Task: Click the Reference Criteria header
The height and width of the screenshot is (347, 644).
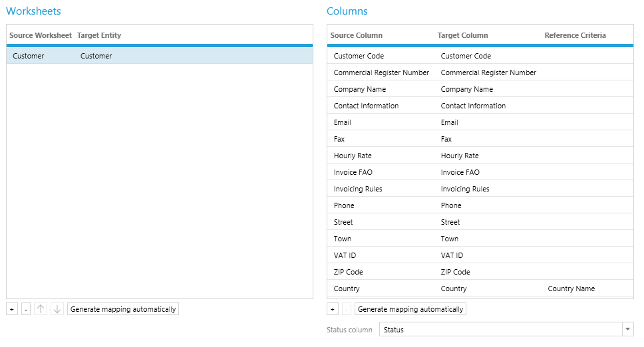Action: pos(575,35)
